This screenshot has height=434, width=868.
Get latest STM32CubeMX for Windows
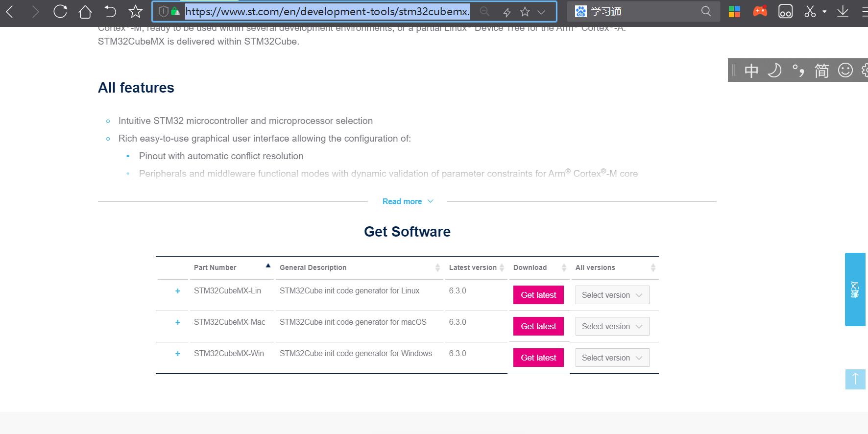pyautogui.click(x=538, y=358)
